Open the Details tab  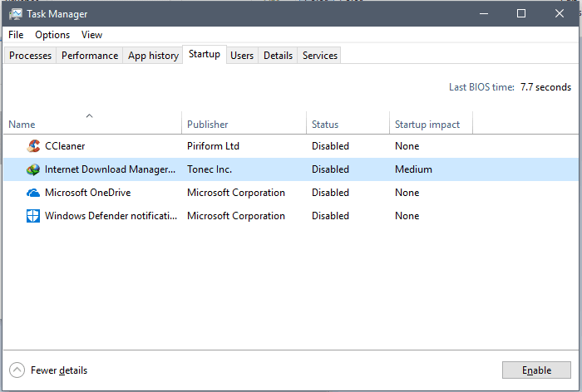[x=278, y=56]
